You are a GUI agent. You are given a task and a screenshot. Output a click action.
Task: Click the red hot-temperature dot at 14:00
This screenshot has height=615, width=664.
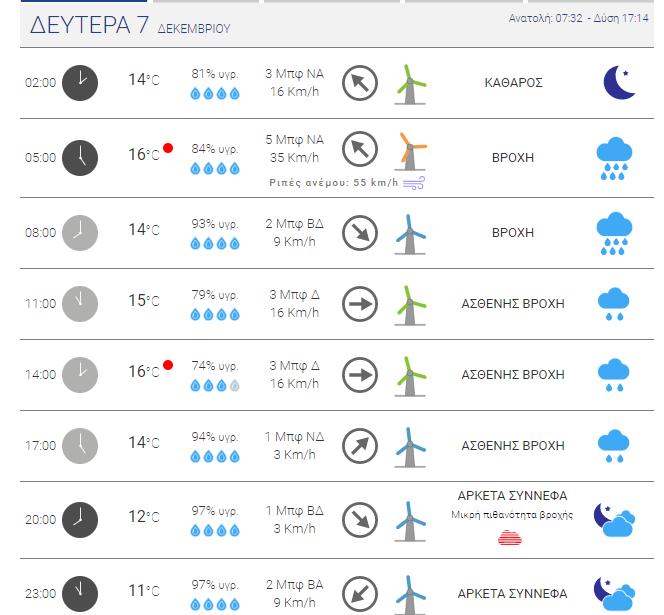click(168, 365)
